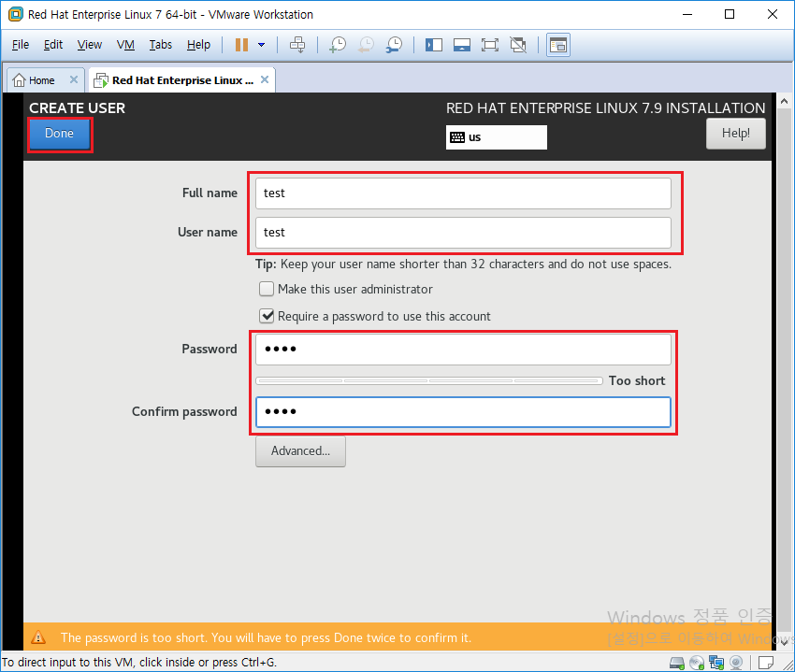Image resolution: width=795 pixels, height=672 pixels.
Task: Click the us keyboard layout indicator
Action: click(x=497, y=137)
